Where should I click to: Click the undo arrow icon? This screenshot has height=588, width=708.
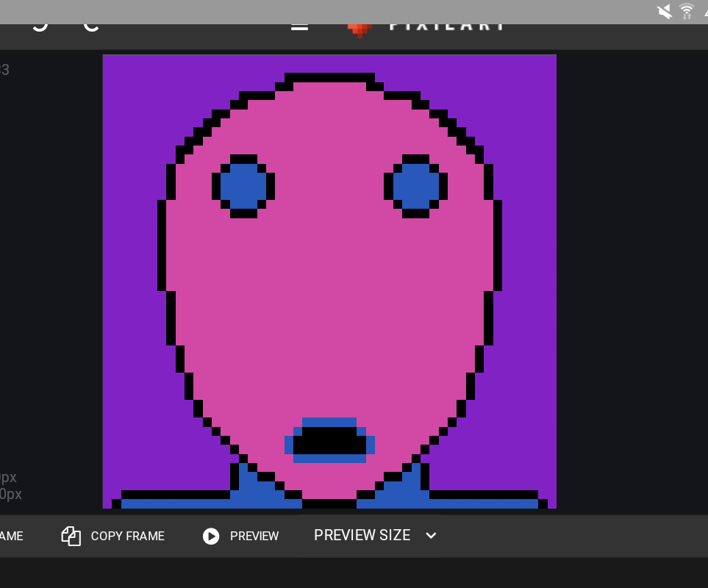[39, 22]
